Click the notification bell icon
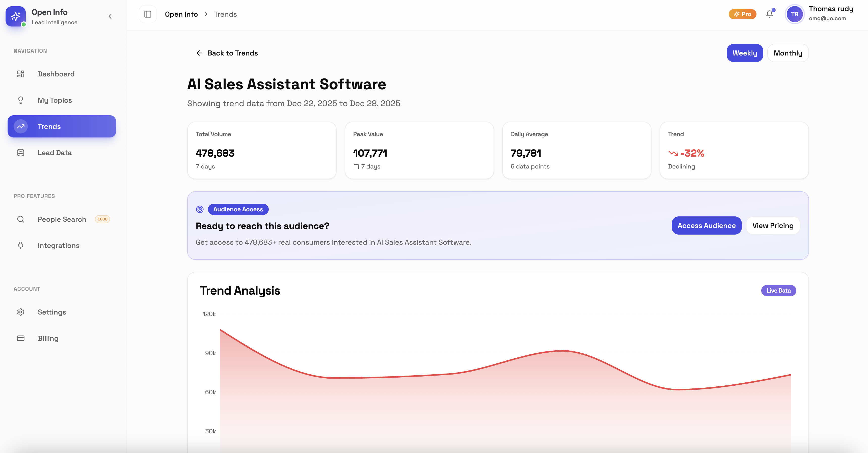The image size is (868, 453). (769, 14)
